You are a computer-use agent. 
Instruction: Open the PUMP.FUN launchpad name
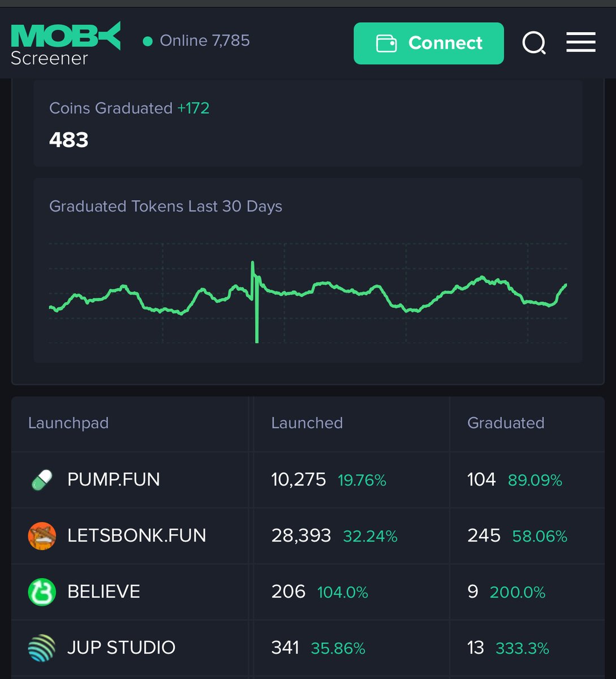click(114, 480)
